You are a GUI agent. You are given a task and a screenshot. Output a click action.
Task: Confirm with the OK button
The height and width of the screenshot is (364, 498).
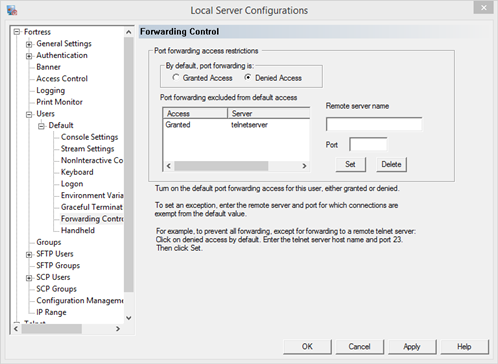[307, 347]
